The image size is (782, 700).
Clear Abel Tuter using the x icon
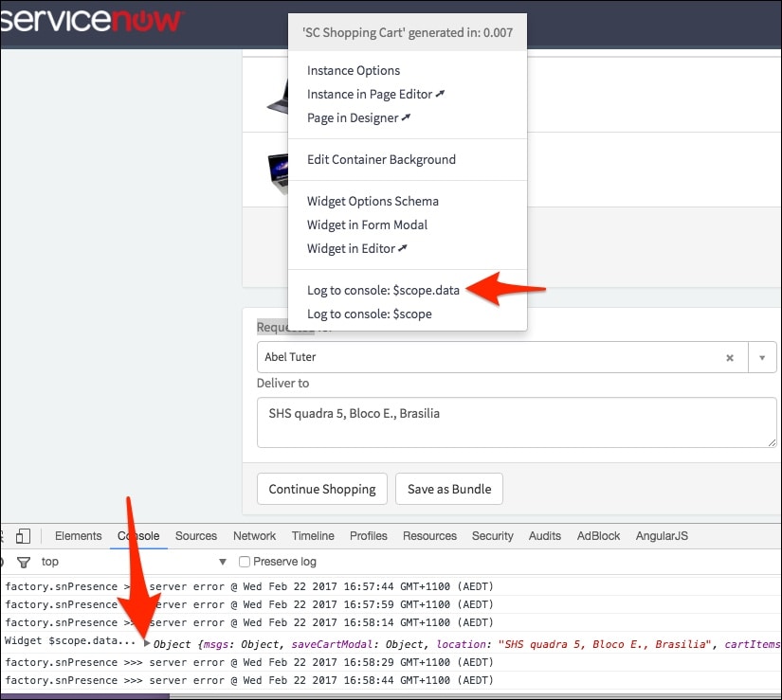[730, 357]
